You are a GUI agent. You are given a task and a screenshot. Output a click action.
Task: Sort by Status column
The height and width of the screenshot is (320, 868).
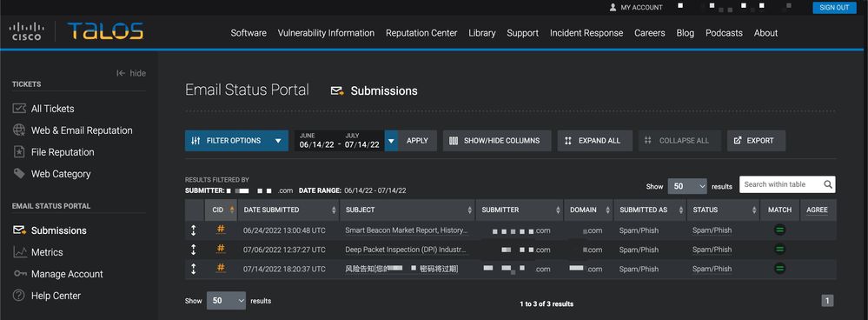(x=724, y=210)
